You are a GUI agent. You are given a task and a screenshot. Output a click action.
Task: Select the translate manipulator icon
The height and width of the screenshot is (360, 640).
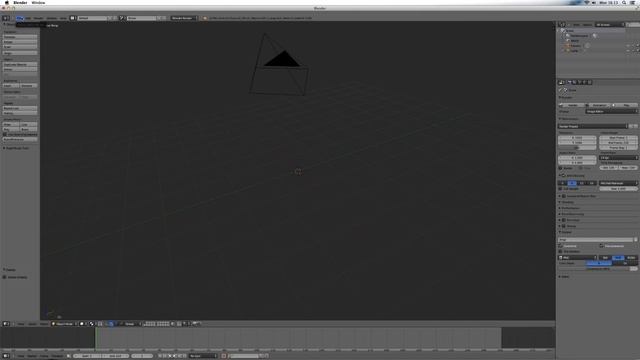(111, 324)
